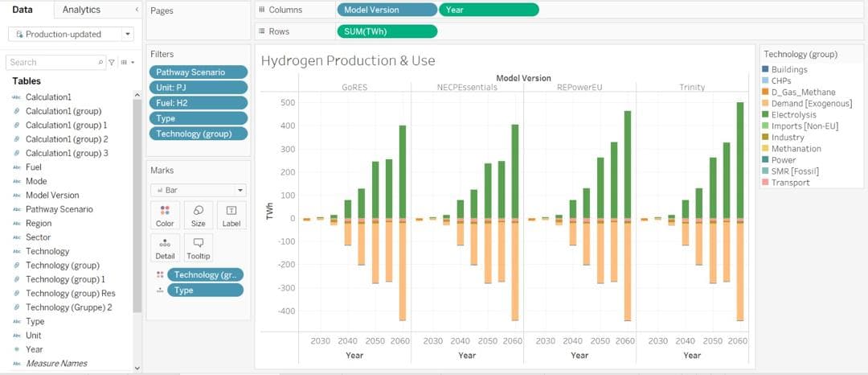Click the Power legend color swatch
Screen dimensions: 868x375
765,160
